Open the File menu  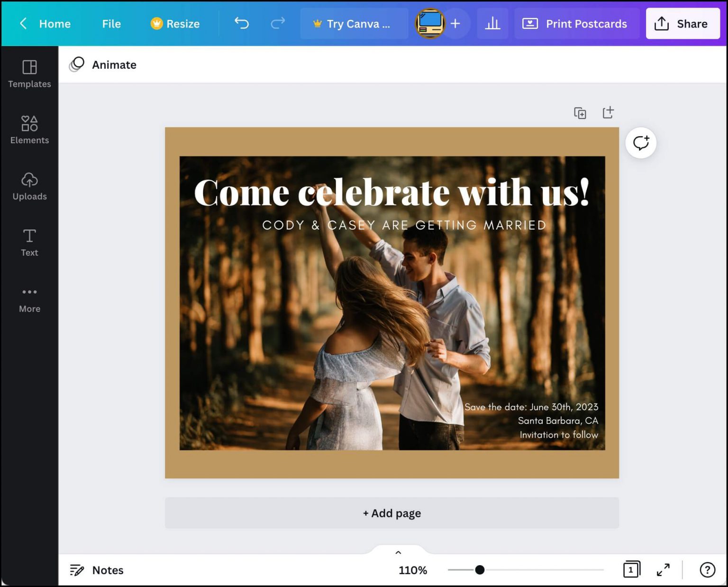click(111, 23)
